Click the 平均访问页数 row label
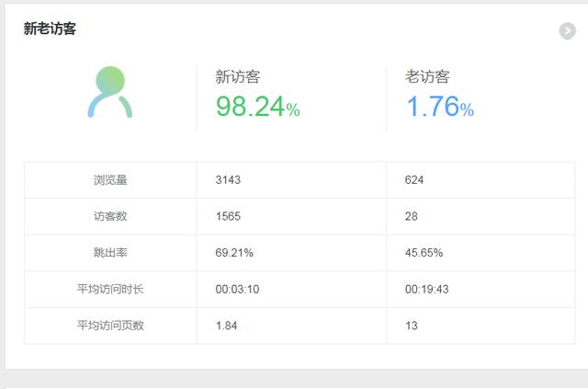 [x=110, y=326]
